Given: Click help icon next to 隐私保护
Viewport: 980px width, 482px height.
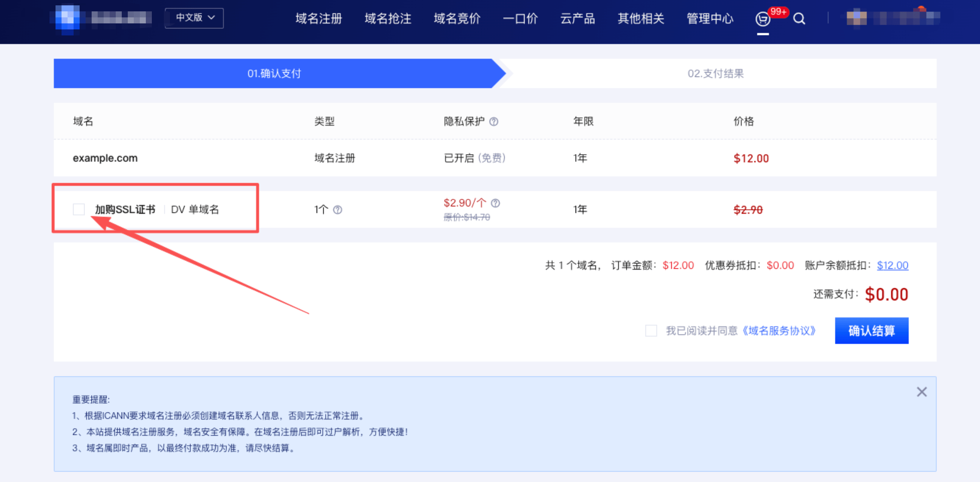Looking at the screenshot, I should click(493, 122).
